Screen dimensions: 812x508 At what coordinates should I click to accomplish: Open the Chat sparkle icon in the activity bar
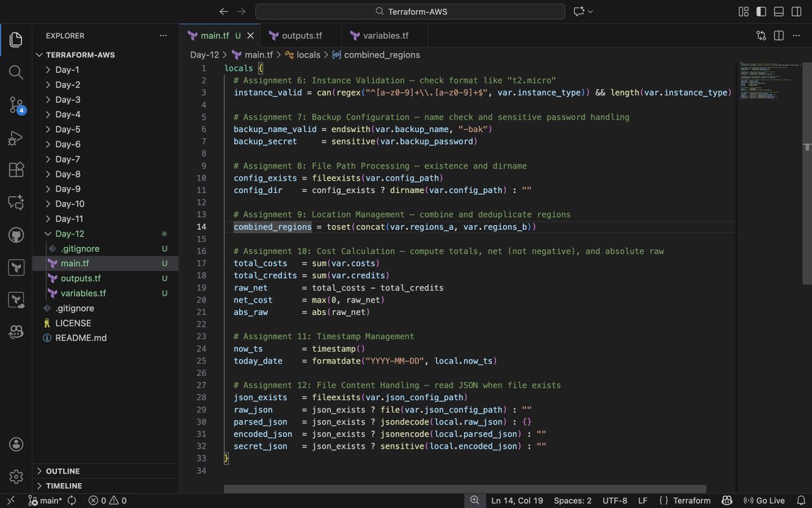tap(16, 202)
